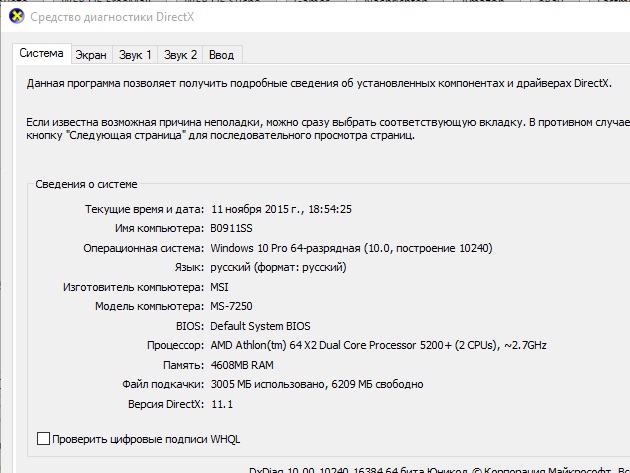This screenshot has height=473, width=630.
Task: Click the language value русский (формат: русский)
Action: [x=278, y=268]
